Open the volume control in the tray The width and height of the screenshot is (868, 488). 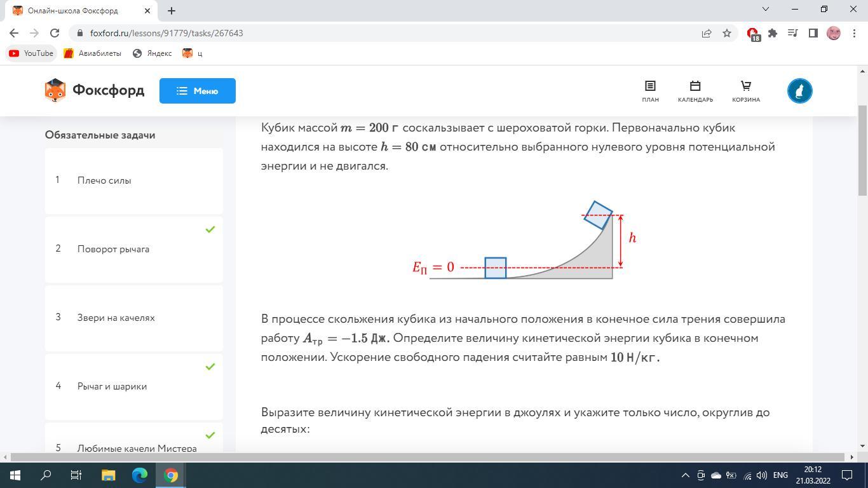tap(761, 475)
